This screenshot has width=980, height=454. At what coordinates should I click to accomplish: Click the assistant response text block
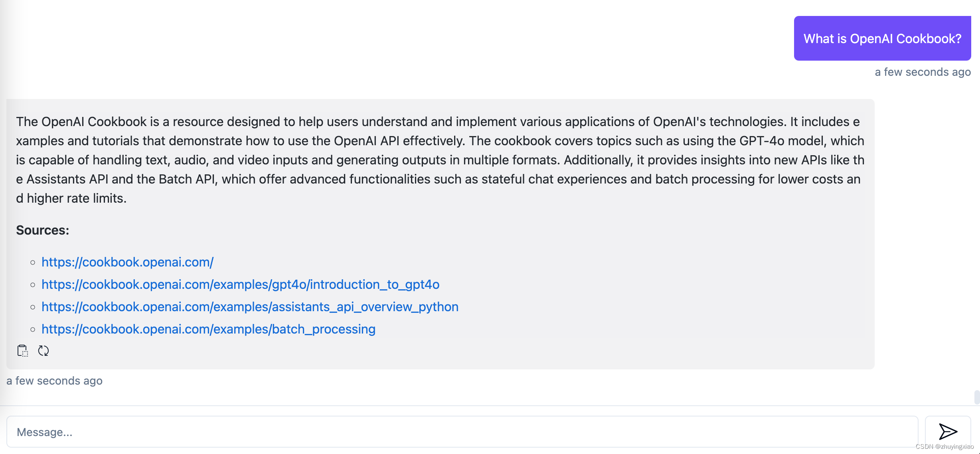(439, 160)
